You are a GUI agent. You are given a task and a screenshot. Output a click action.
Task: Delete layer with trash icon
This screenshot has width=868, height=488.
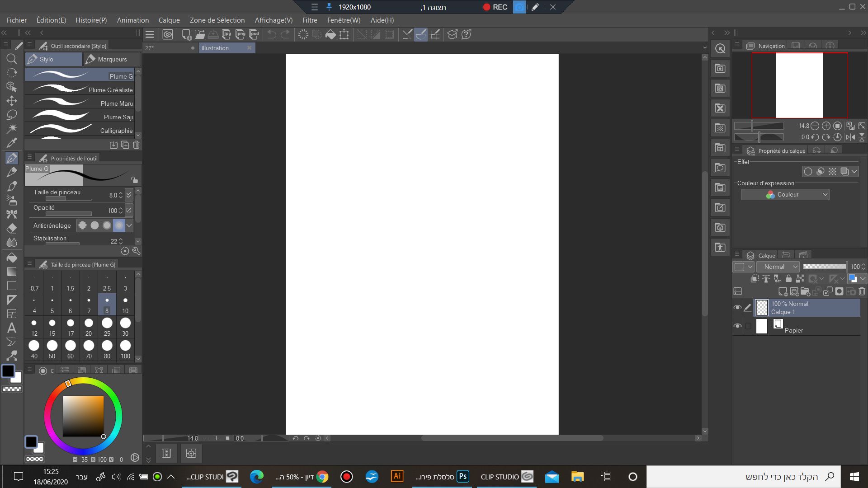coord(862,291)
